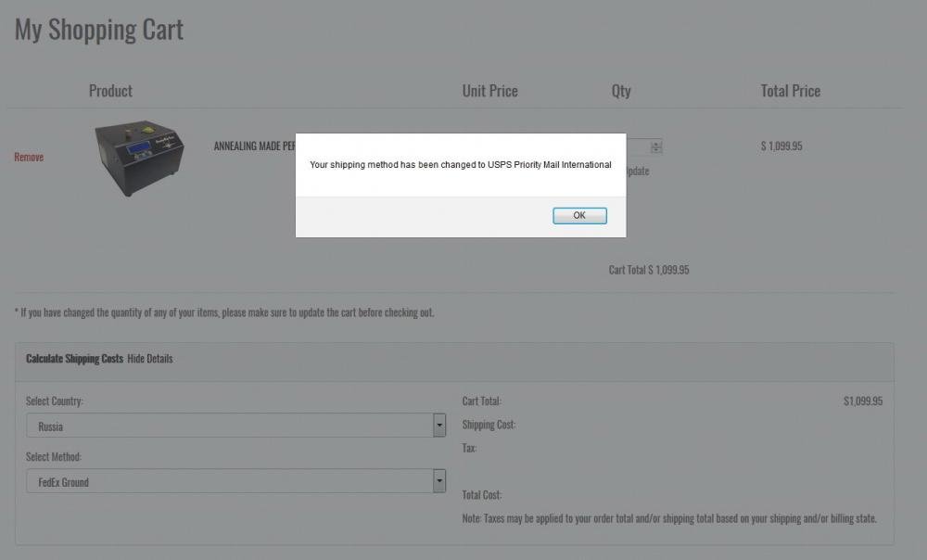
Task: Click the Cart Total $1,099.95 line under the item
Action: pos(648,270)
